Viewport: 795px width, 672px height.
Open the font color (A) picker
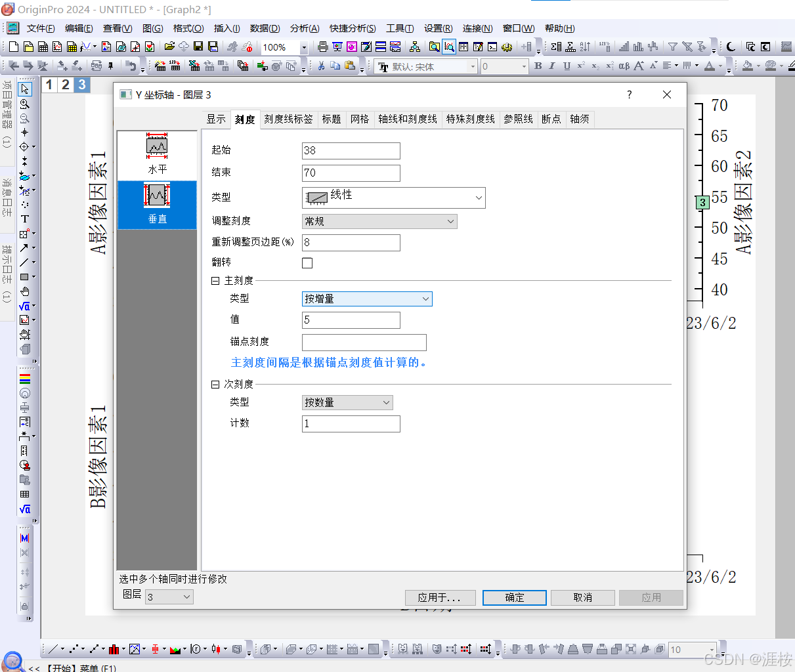(x=710, y=66)
